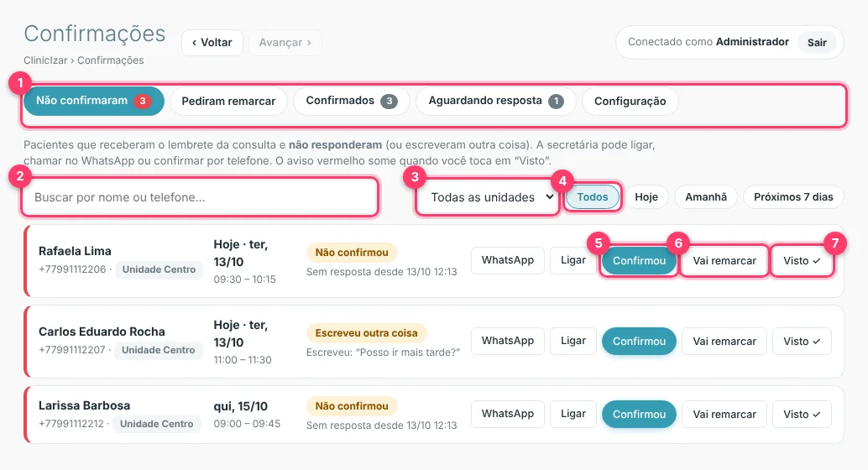Select the Não confirmaram tab
Image resolution: width=868 pixels, height=470 pixels.
click(93, 101)
